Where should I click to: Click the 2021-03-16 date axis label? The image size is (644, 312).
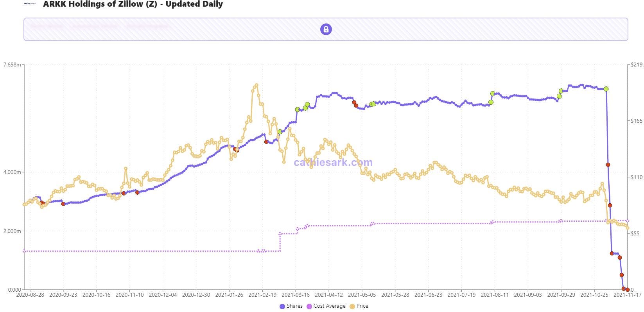[x=296, y=295]
